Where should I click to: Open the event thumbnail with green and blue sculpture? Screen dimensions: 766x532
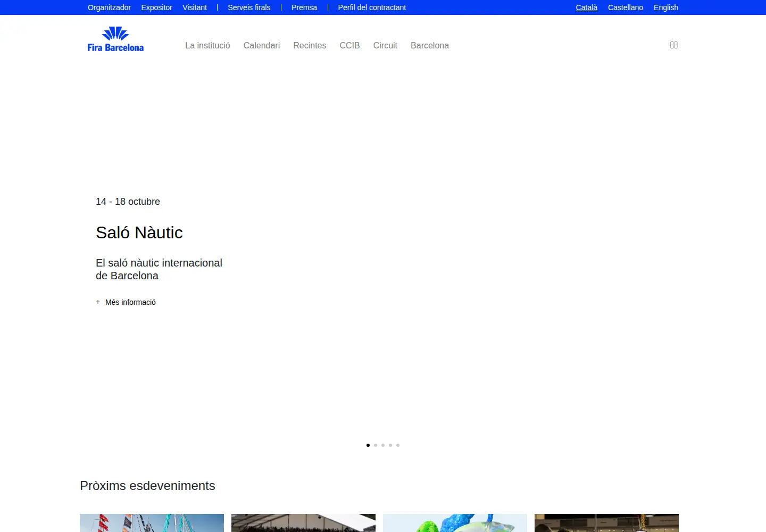click(x=455, y=523)
